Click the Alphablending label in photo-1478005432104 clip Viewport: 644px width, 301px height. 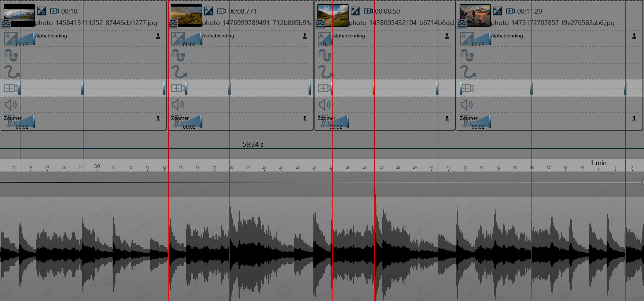[x=349, y=36]
